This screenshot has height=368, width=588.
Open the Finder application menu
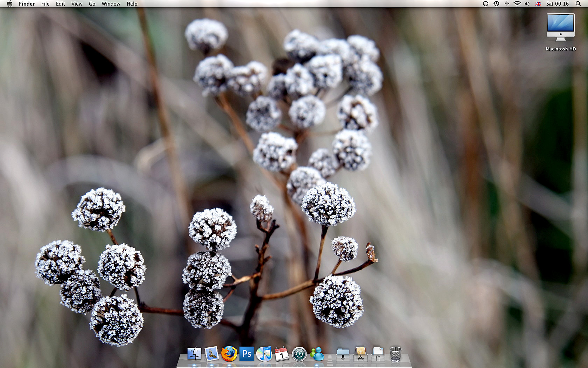click(x=27, y=4)
